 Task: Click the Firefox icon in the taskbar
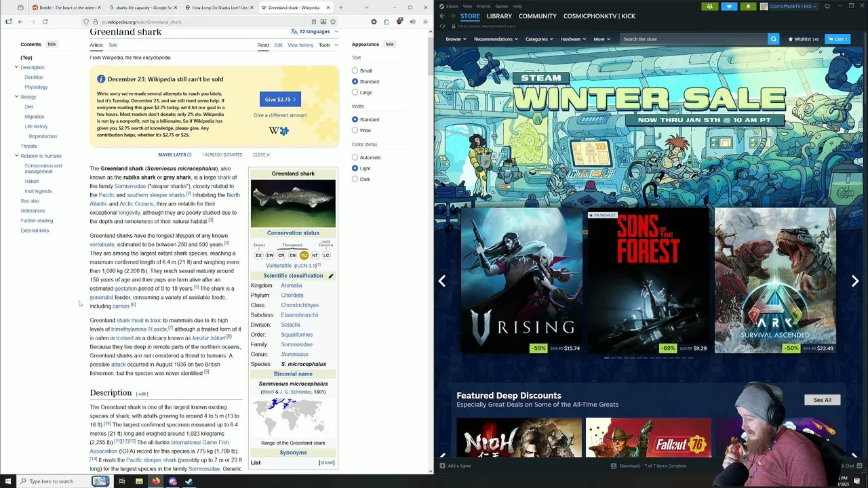coord(156,481)
